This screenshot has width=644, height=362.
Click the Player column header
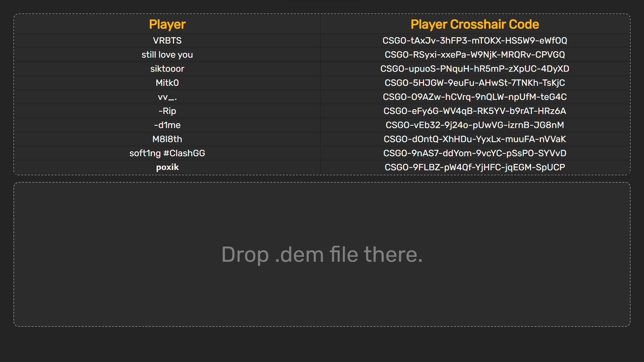point(167,24)
